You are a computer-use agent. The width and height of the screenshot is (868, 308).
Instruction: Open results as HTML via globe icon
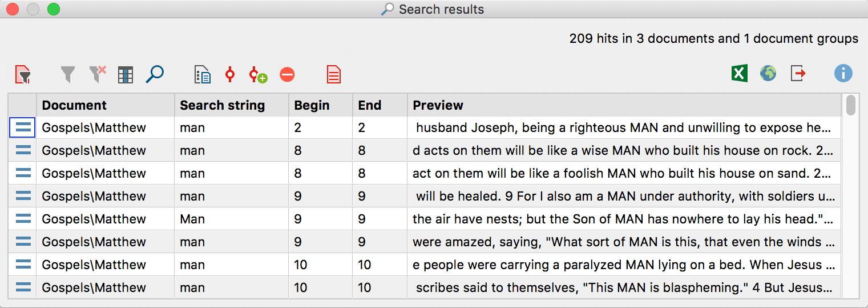(768, 74)
